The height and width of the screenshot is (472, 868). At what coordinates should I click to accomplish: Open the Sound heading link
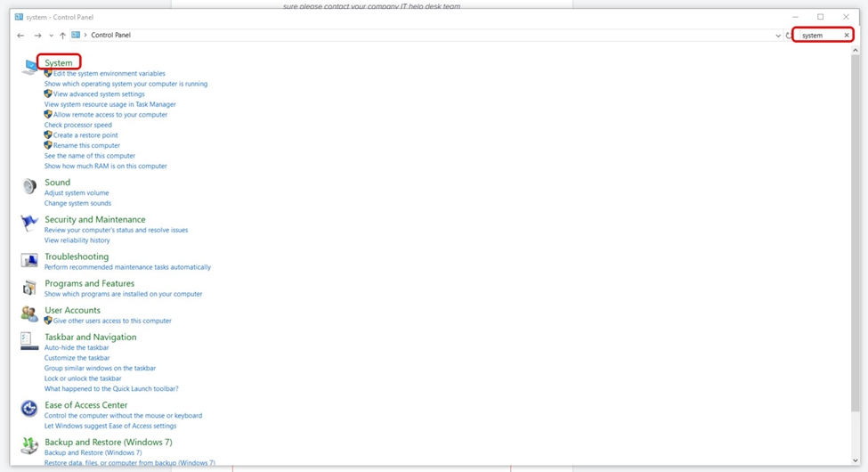tap(58, 183)
